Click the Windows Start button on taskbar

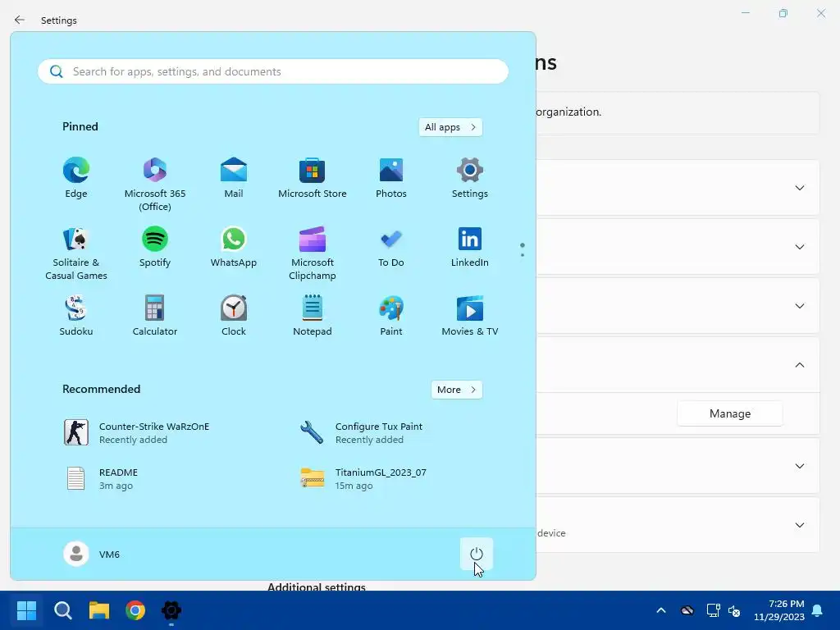26,610
